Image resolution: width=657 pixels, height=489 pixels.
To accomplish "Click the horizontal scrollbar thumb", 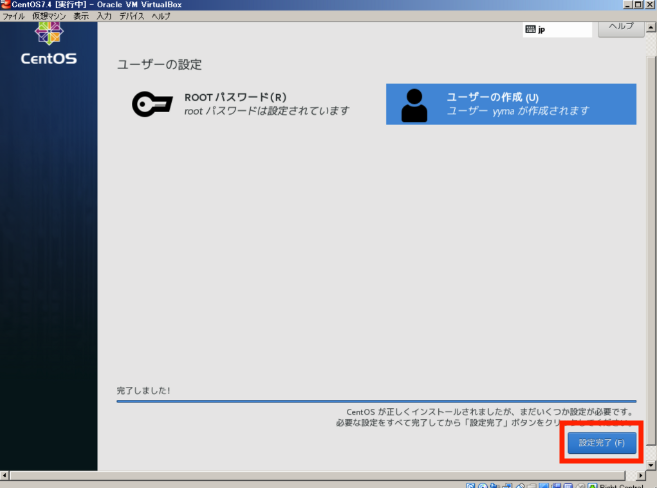I will (x=318, y=476).
